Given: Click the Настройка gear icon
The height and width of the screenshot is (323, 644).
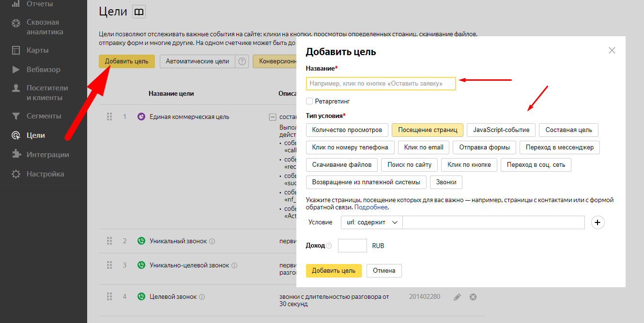Looking at the screenshot, I should pyautogui.click(x=16, y=174).
